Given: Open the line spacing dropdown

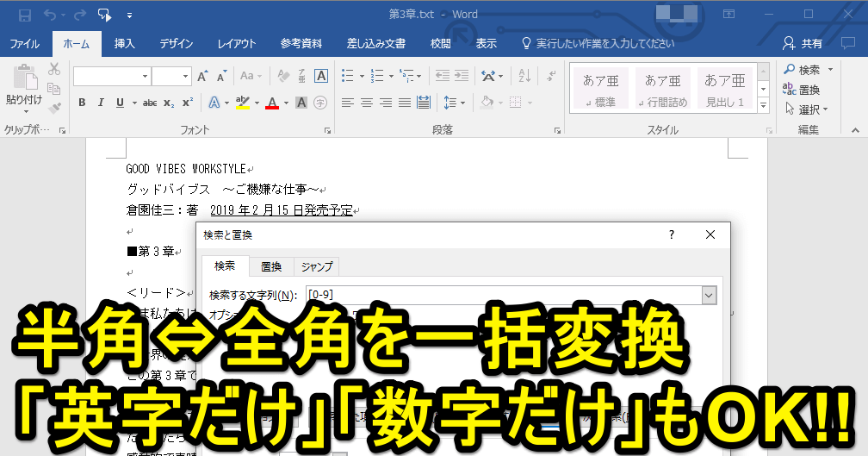Looking at the screenshot, I should coord(455,103).
